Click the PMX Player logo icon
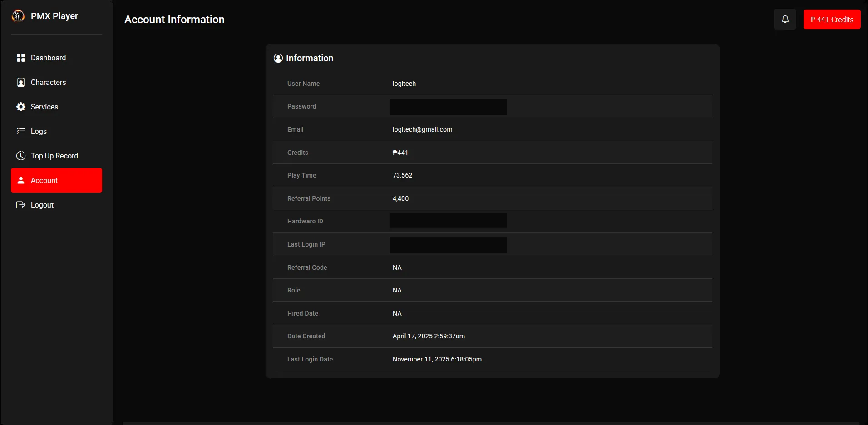 click(x=18, y=16)
